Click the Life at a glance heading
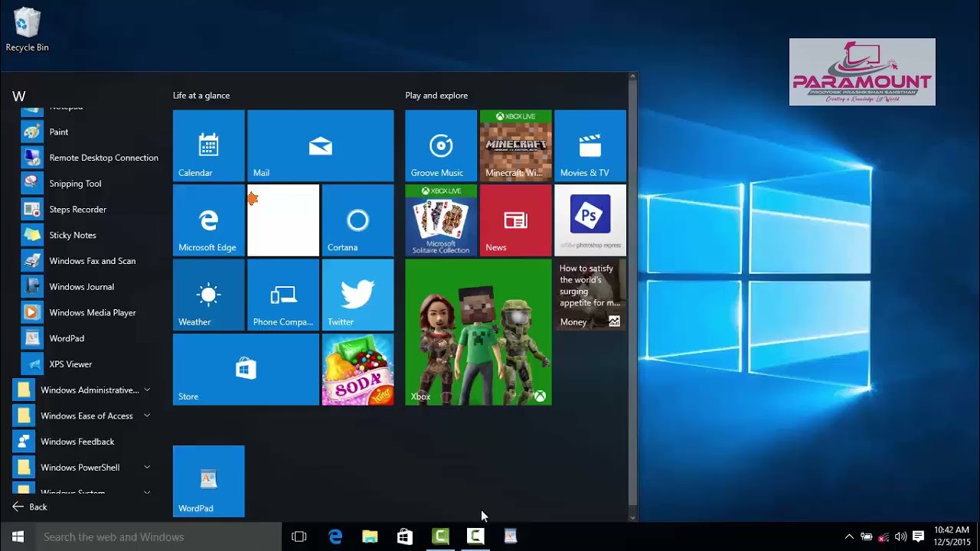 click(x=201, y=96)
